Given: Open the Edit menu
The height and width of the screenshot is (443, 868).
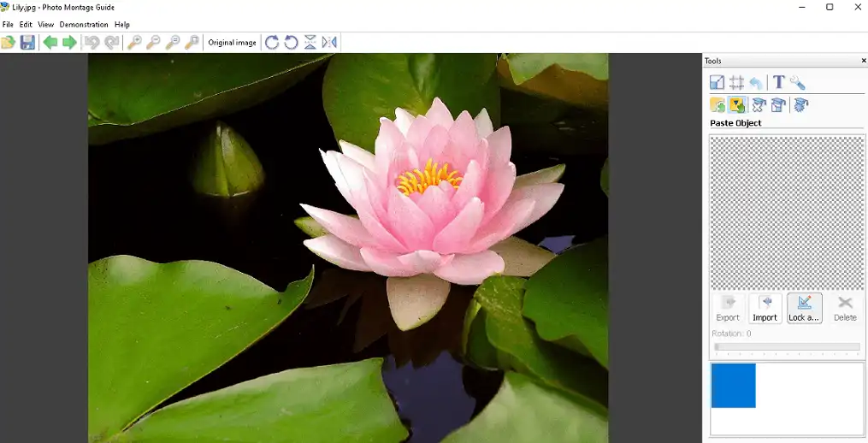Looking at the screenshot, I should (26, 25).
